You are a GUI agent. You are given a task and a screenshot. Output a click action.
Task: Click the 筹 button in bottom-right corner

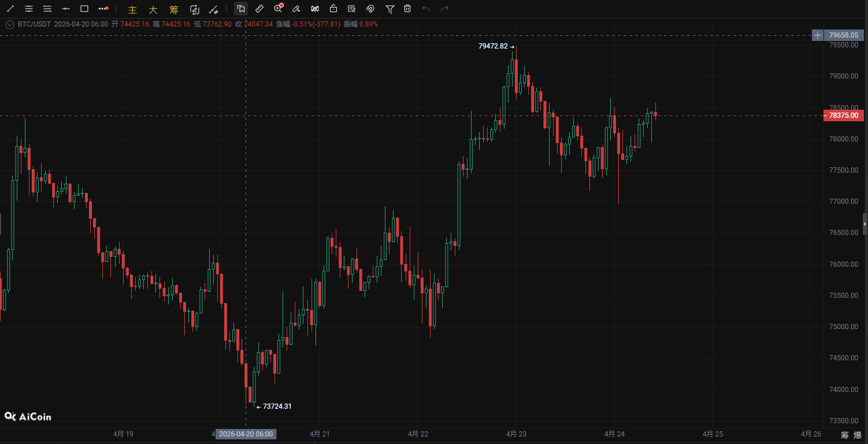[844, 435]
